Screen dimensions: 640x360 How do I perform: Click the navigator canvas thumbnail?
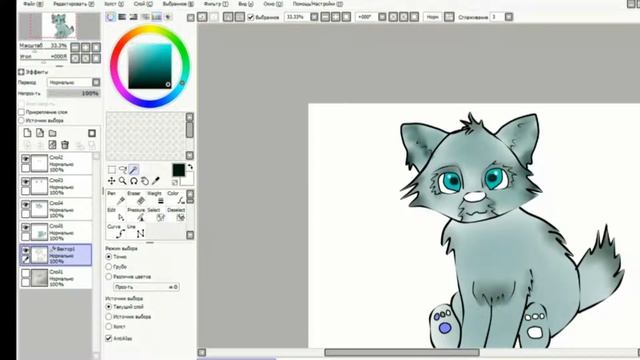click(59, 26)
